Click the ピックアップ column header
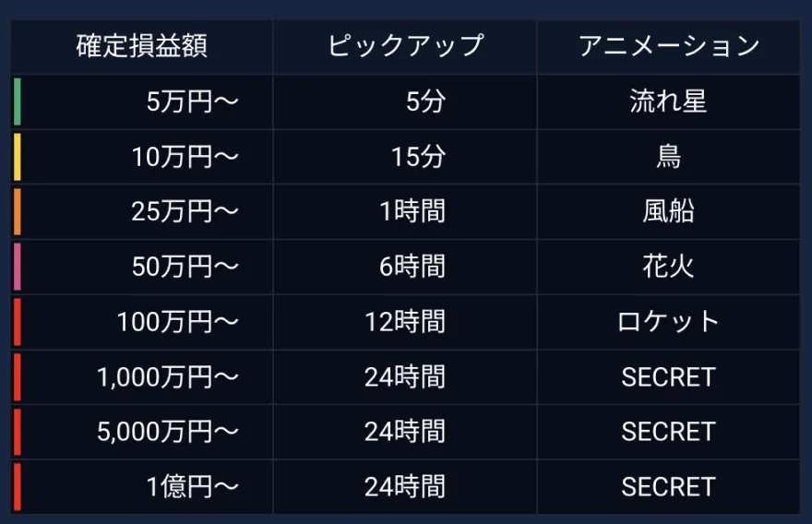812x524 pixels. tap(405, 46)
